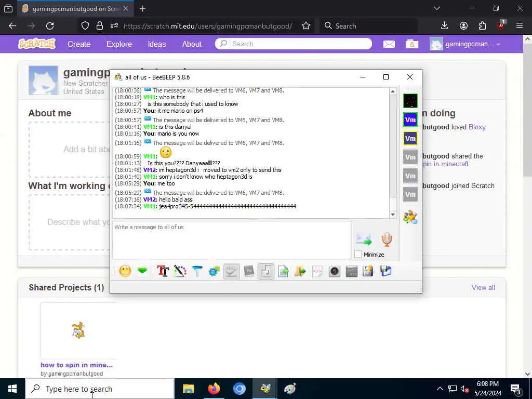Screen dimensions: 532x399
Task: Open the 'how to spin in mine...' project title
Action: (77, 365)
